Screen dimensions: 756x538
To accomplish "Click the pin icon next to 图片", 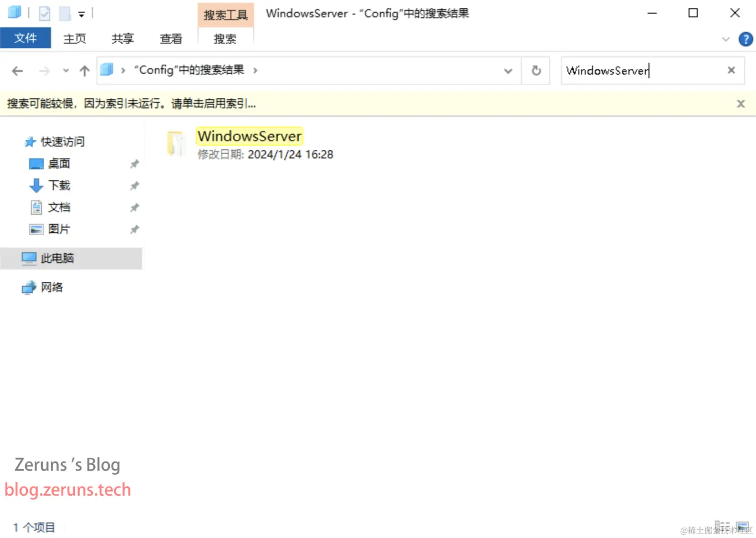I will pyautogui.click(x=134, y=229).
